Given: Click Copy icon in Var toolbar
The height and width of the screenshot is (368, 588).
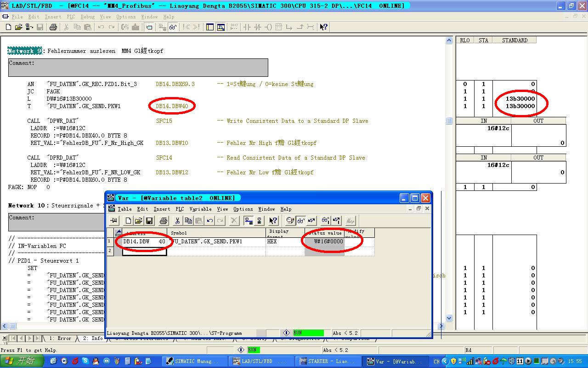Looking at the screenshot, I should (x=188, y=221).
